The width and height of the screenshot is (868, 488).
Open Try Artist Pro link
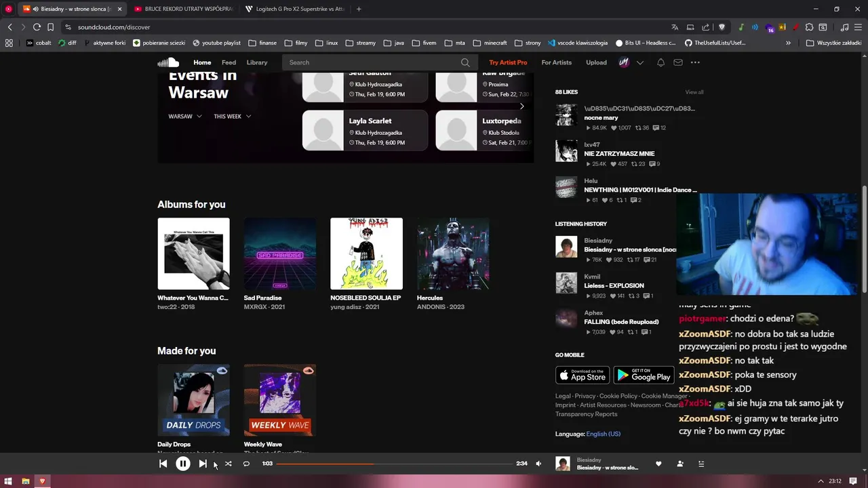pyautogui.click(x=508, y=62)
